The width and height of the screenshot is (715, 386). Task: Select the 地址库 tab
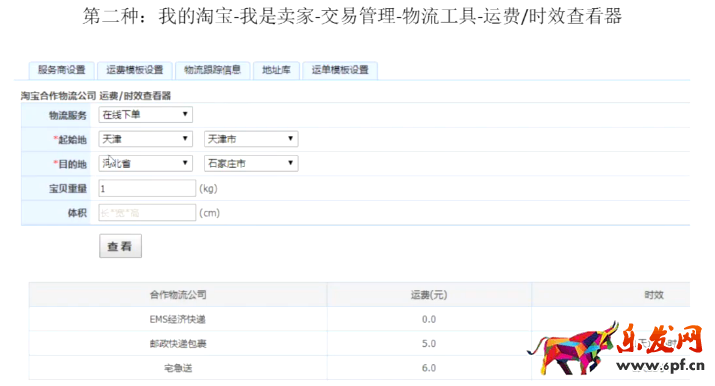tap(276, 70)
